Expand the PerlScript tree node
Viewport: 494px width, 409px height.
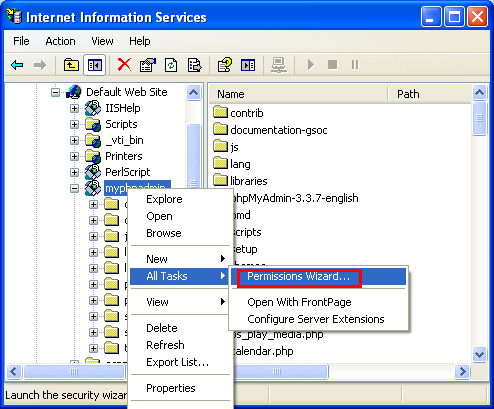pos(74,172)
